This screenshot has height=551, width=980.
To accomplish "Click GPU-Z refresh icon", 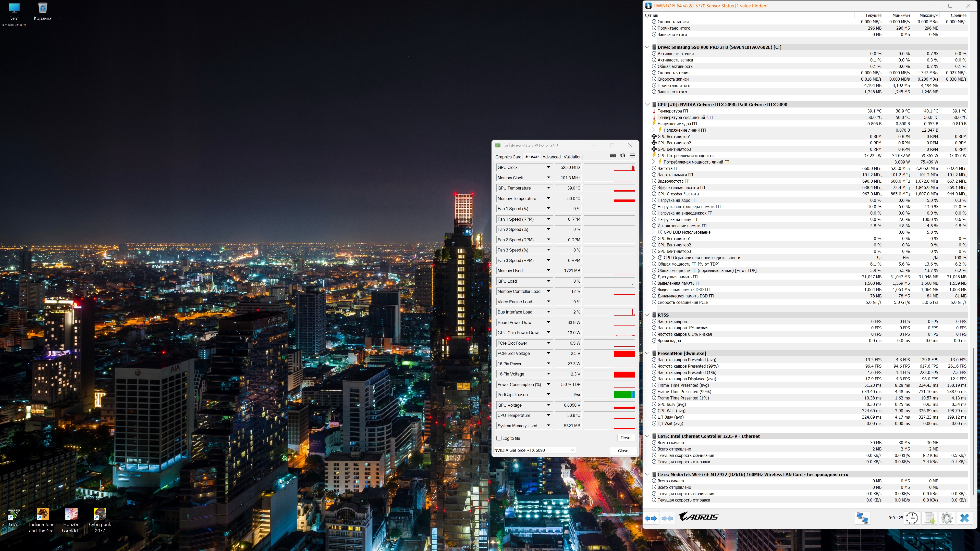I will click(622, 156).
